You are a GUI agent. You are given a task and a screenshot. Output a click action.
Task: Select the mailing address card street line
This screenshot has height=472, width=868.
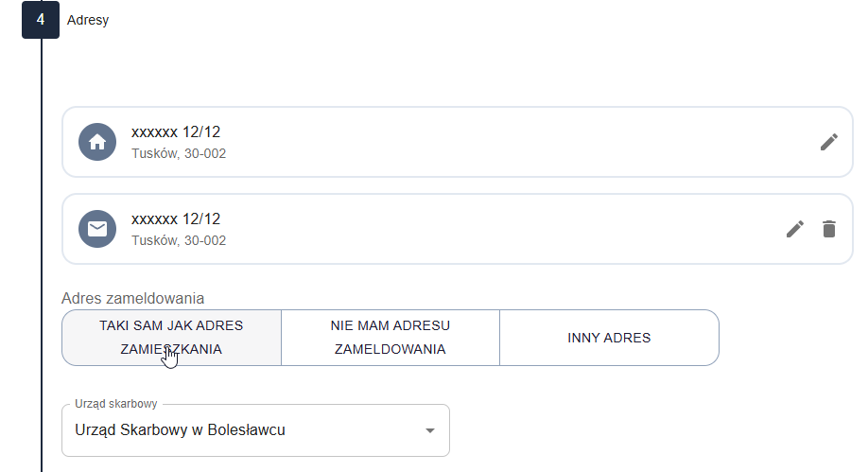[x=176, y=219]
